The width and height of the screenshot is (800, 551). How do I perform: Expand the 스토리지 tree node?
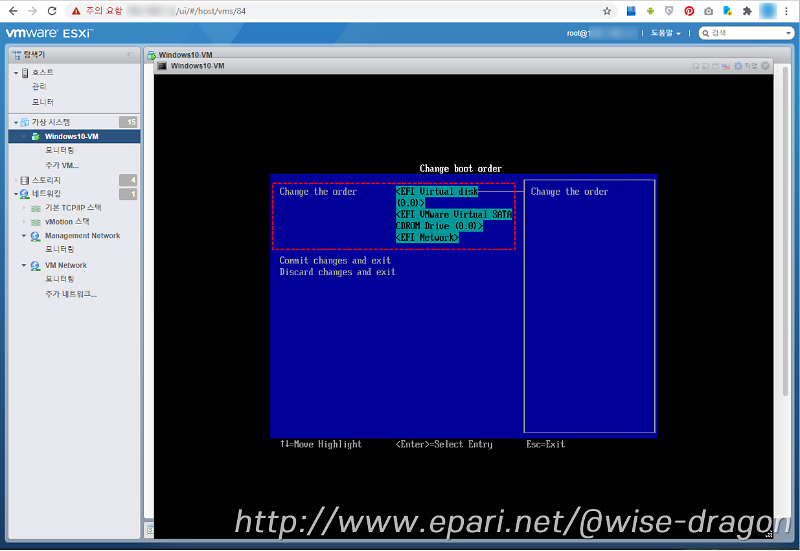[16, 180]
